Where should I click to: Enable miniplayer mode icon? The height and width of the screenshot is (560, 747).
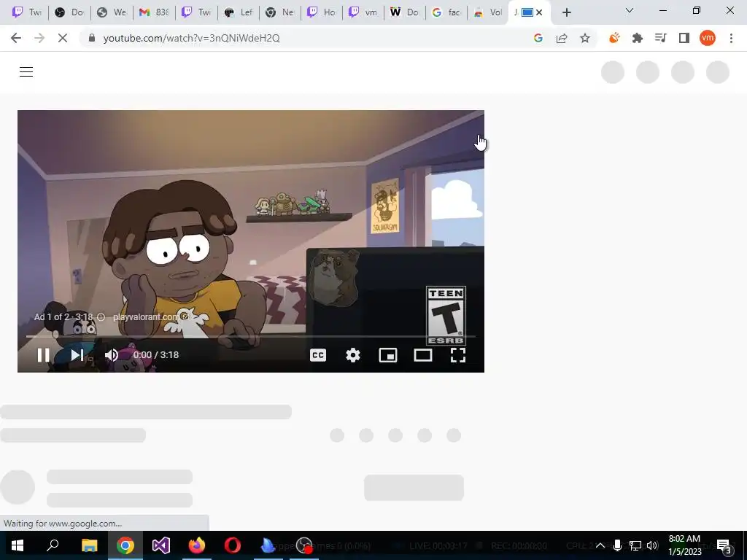[388, 355]
